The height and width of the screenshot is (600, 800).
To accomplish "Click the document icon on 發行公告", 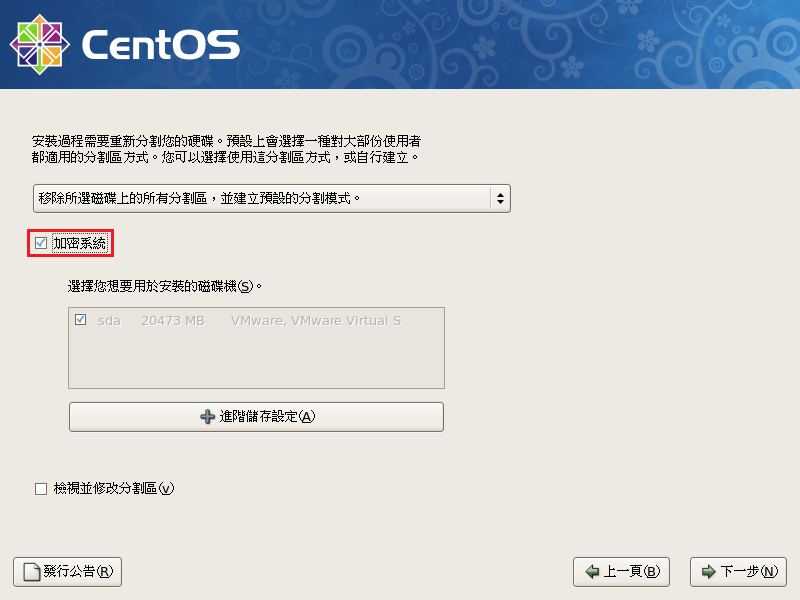I will point(31,572).
